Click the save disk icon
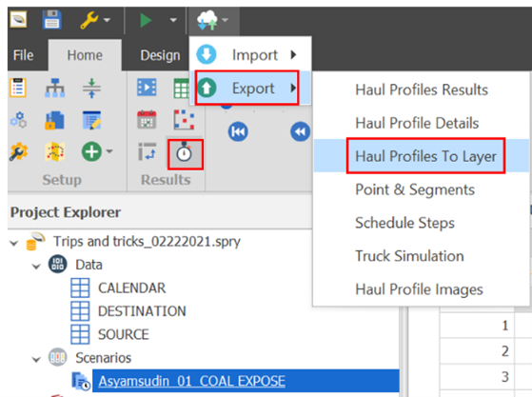The height and width of the screenshot is (397, 532). pos(51,20)
